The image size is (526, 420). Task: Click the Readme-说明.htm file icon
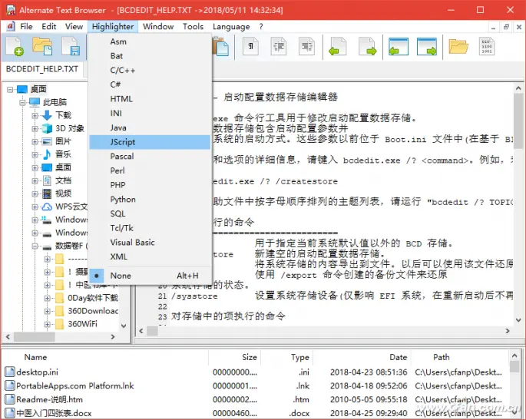[x=10, y=399]
